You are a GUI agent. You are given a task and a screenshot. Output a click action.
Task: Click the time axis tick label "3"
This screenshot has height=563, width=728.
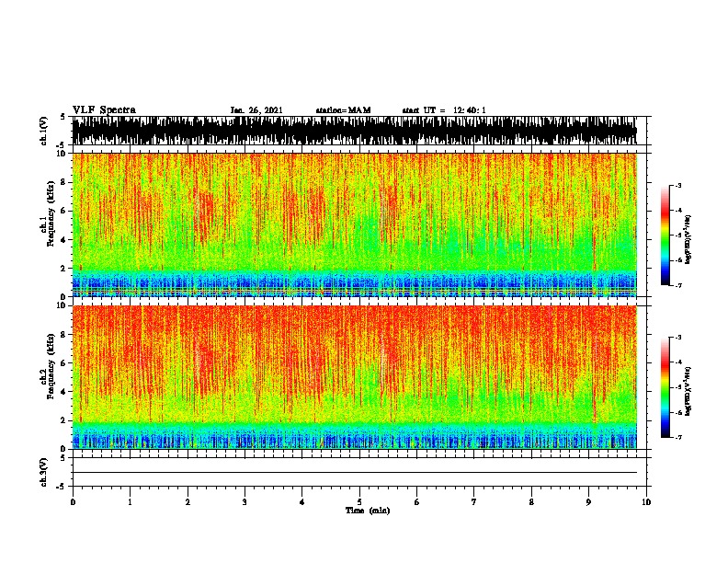(x=245, y=502)
